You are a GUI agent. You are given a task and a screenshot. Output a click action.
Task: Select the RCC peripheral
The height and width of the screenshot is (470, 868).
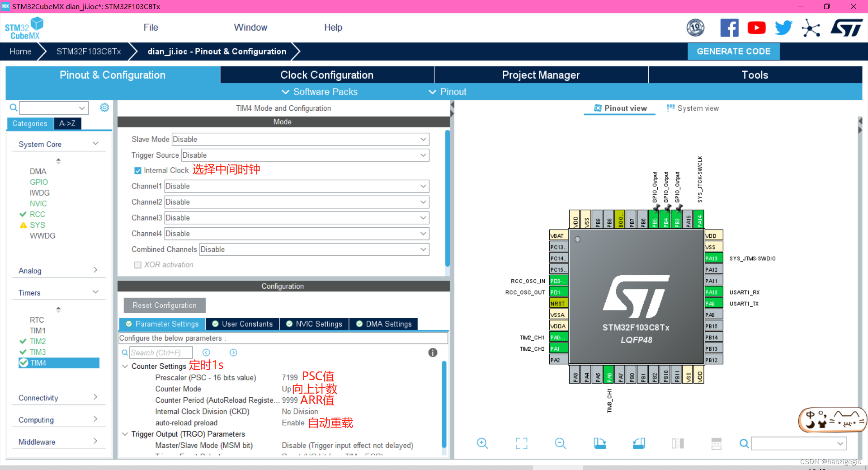[37, 214]
